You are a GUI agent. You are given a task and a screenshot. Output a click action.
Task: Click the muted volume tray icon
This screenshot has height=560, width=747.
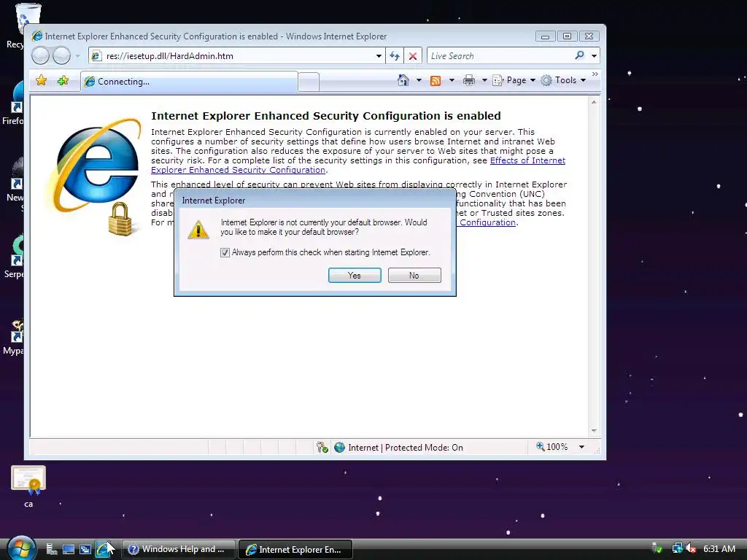click(690, 548)
